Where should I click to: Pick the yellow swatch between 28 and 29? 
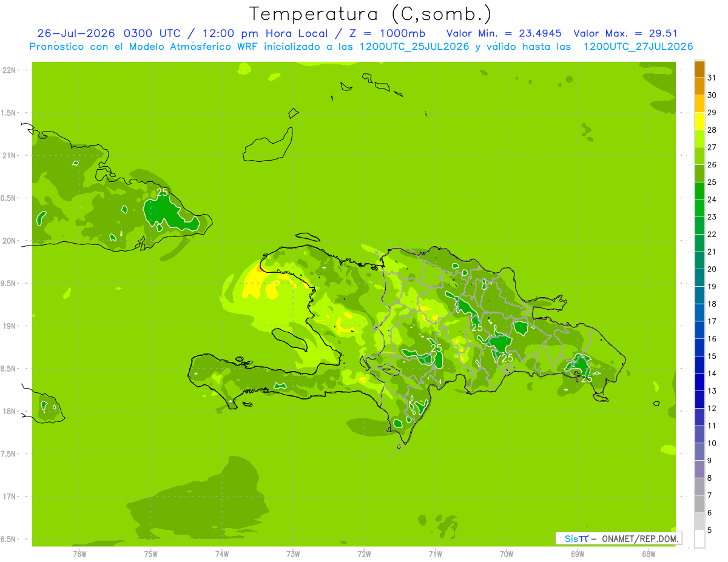click(x=699, y=121)
